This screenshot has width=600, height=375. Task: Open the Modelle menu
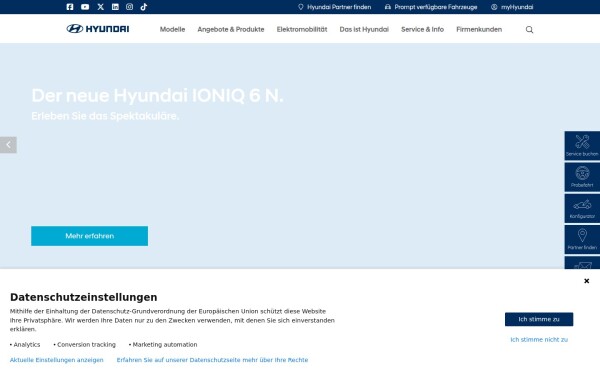[x=172, y=29]
